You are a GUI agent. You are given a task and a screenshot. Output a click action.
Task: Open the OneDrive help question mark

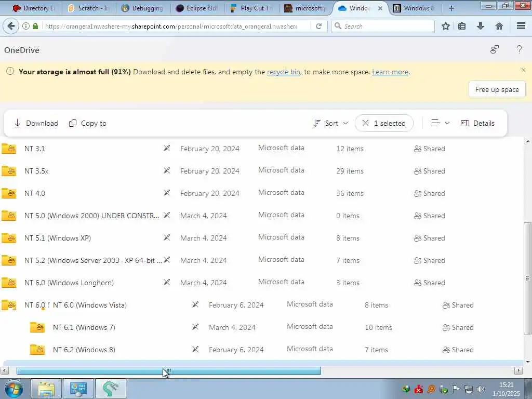click(x=519, y=49)
